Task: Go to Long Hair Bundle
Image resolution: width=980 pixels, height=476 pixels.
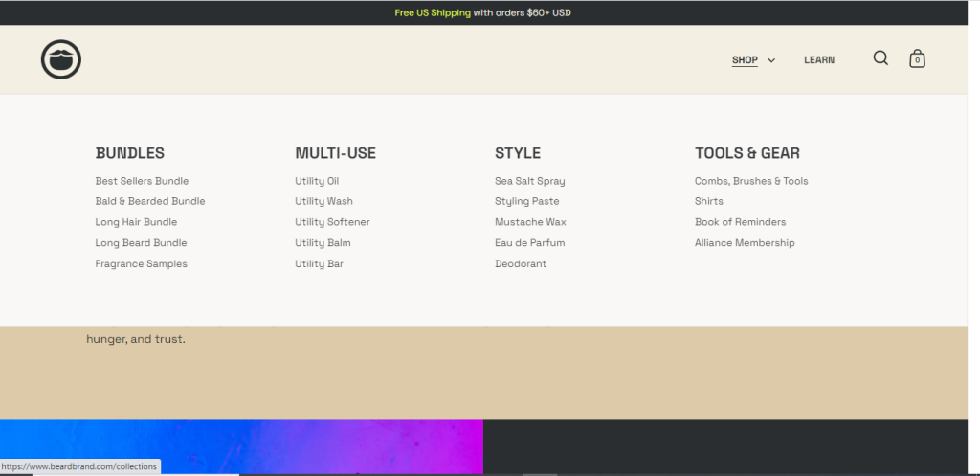Action: pyautogui.click(x=136, y=222)
